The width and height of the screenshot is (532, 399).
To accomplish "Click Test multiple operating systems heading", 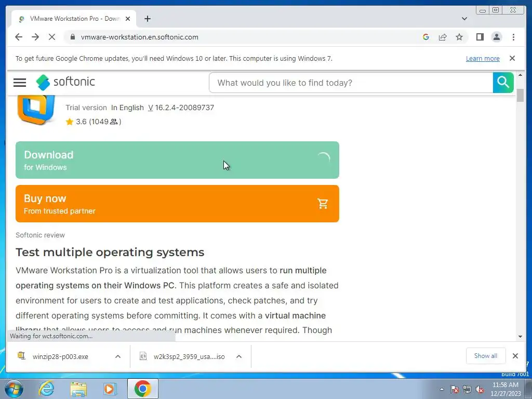I will pyautogui.click(x=110, y=252).
